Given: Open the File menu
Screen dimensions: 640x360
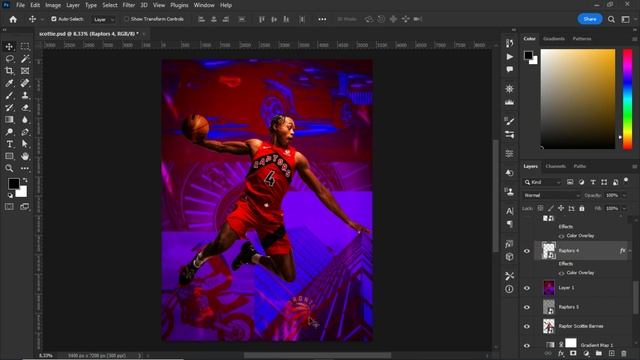Looking at the screenshot, I should point(20,5).
